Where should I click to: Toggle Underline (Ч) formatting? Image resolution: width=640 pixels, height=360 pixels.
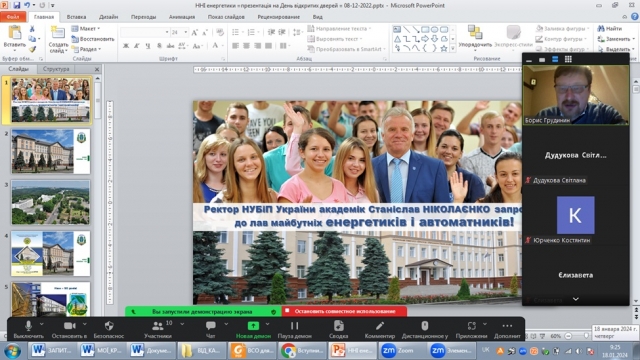coord(148,46)
